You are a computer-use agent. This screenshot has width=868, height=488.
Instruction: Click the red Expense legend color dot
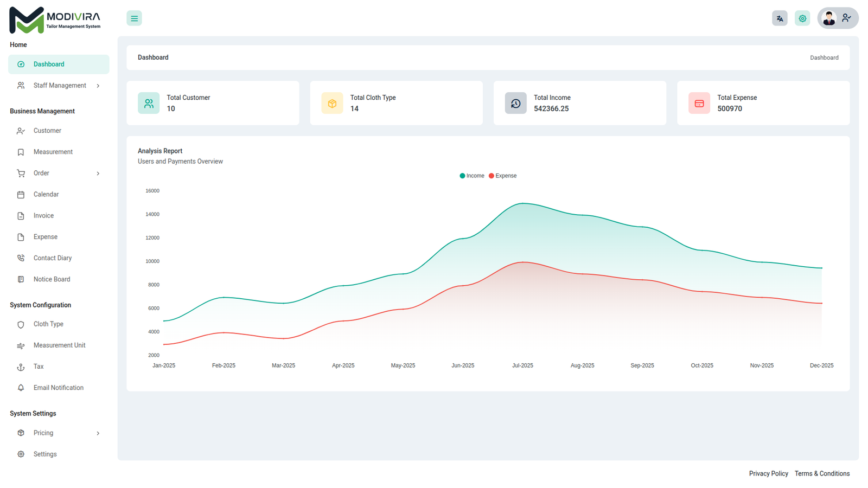coord(492,176)
